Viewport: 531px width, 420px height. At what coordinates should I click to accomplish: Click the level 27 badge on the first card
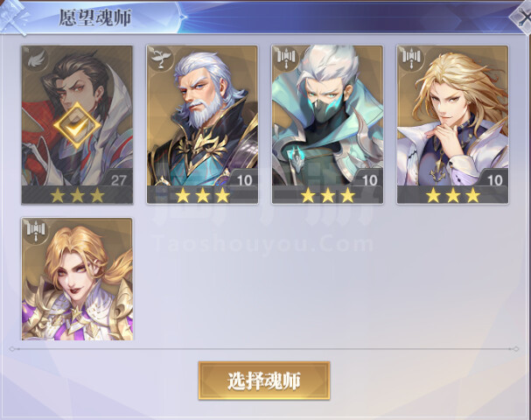[x=118, y=180]
